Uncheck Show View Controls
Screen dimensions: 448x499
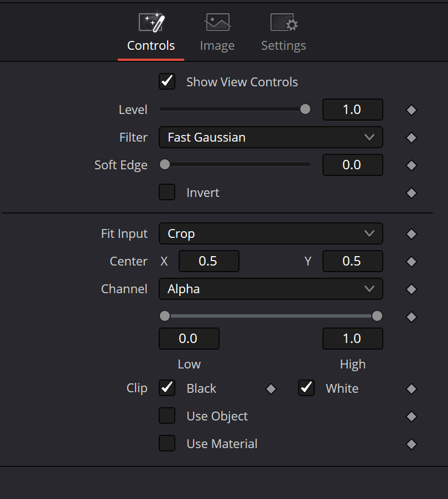(167, 81)
